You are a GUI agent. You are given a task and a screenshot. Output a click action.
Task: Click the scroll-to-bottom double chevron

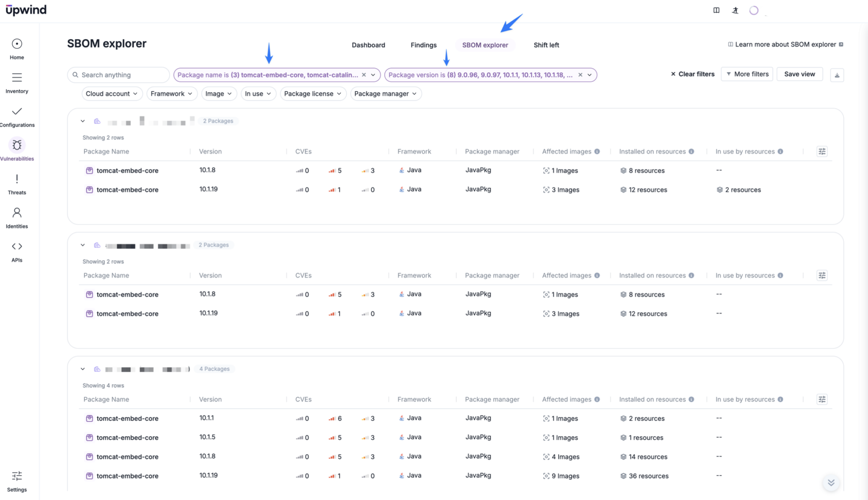[831, 483]
